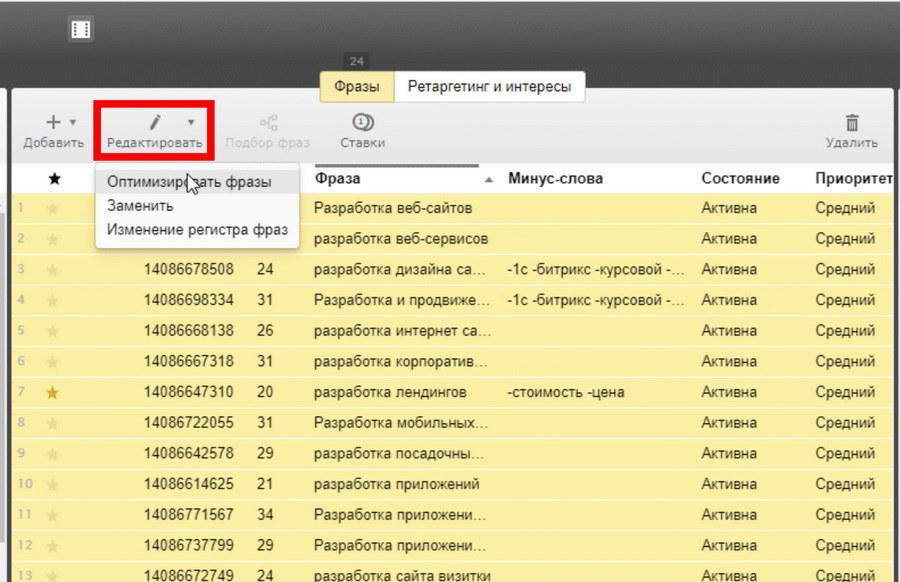Choose Заменить in the dropdown menu

point(140,206)
